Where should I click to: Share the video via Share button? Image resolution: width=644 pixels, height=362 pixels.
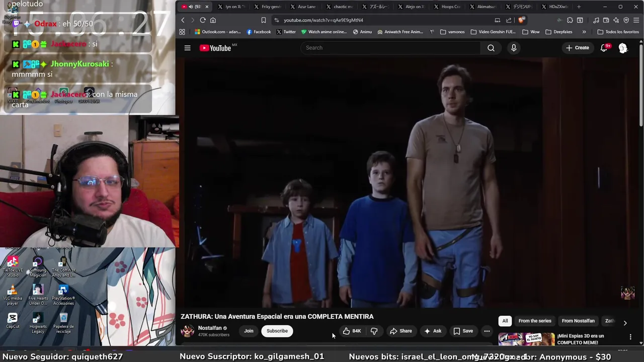tap(400, 331)
